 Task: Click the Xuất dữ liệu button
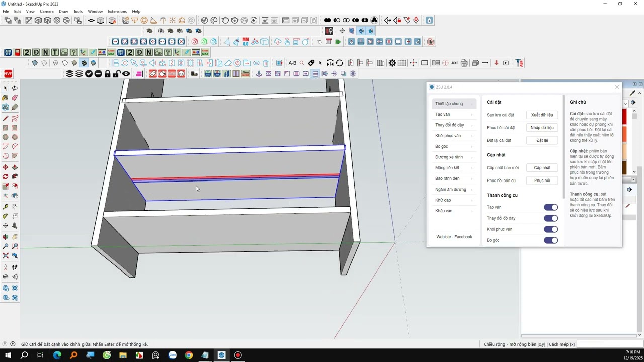coord(542,115)
